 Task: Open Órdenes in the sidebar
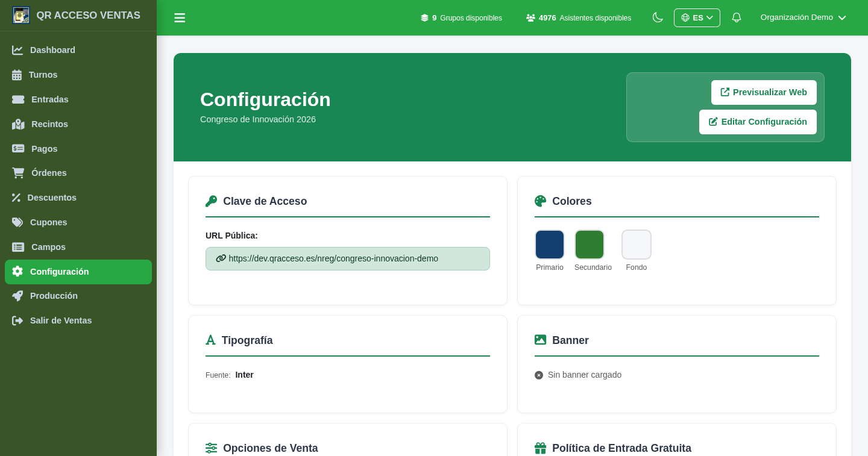coord(78,173)
